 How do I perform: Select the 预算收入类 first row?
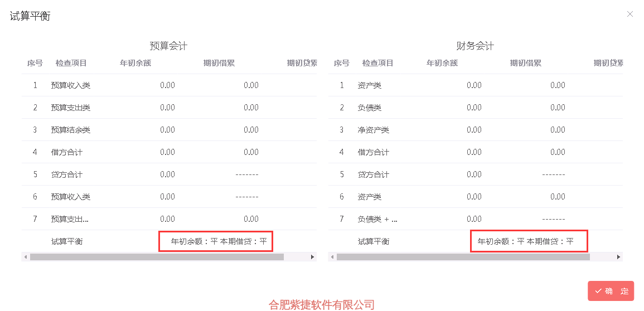169,85
